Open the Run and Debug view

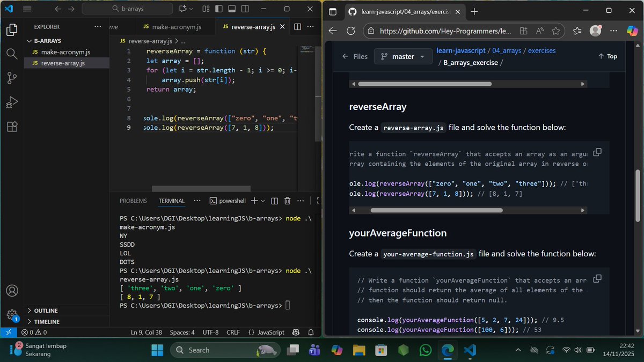[12, 102]
